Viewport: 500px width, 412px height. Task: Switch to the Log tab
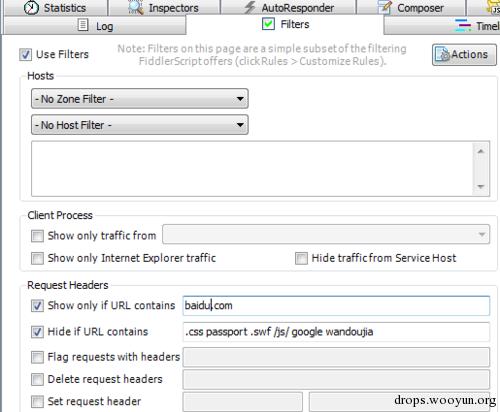click(x=95, y=25)
